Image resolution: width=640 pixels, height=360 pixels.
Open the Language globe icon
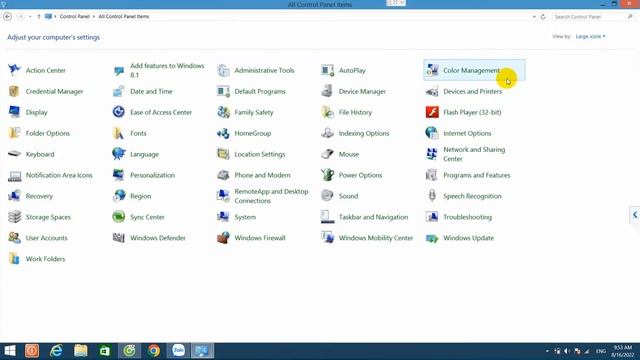pos(119,154)
